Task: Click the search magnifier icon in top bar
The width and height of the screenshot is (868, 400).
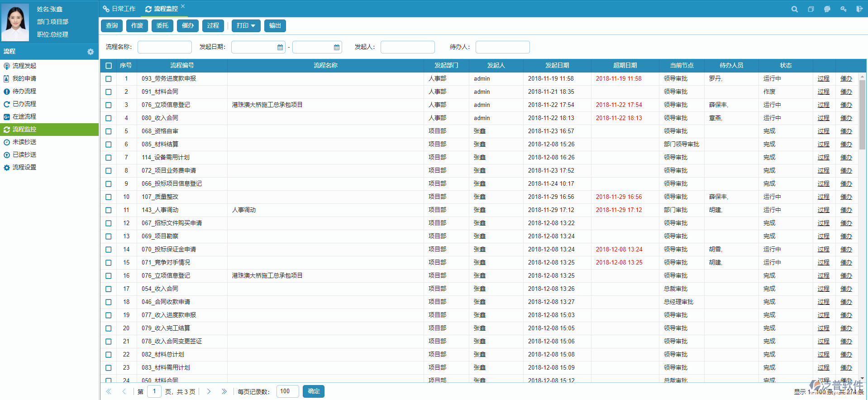Action: click(x=794, y=9)
